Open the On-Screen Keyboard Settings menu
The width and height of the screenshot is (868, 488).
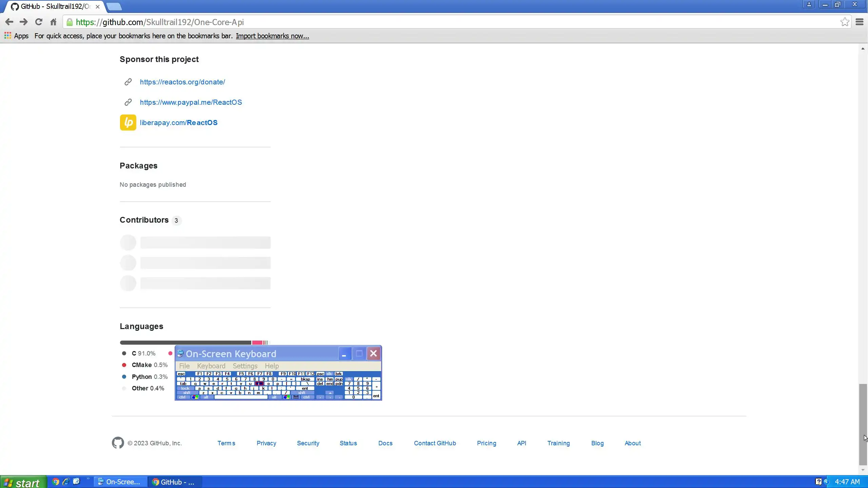tap(245, 366)
